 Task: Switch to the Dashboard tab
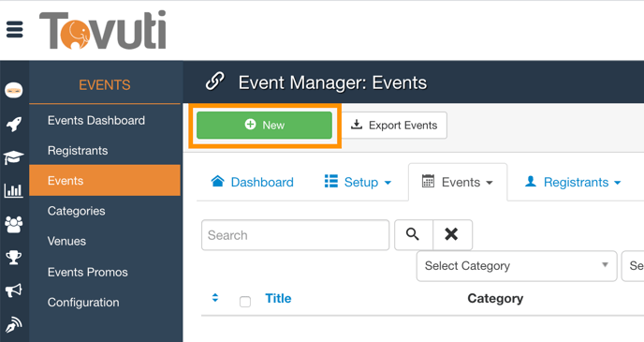(253, 182)
